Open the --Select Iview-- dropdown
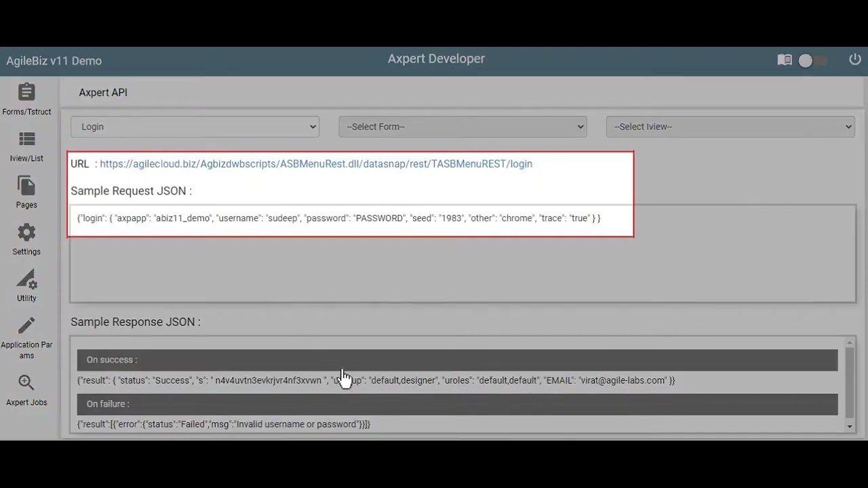 (730, 127)
